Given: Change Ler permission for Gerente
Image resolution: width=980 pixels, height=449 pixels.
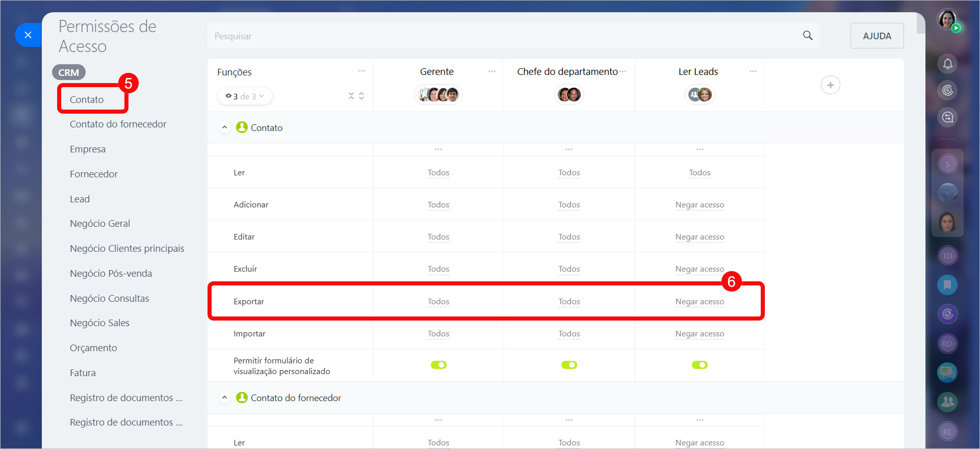Looking at the screenshot, I should click(x=439, y=173).
